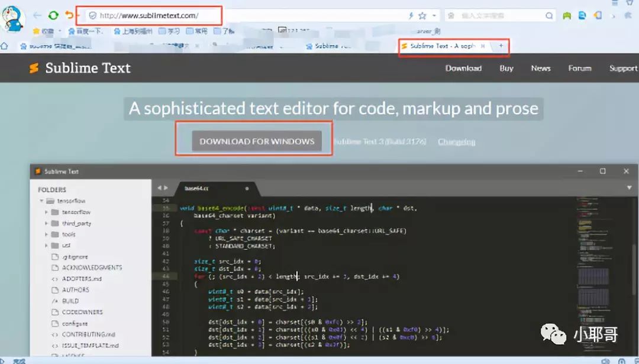Open the 常用 bookmark folder
This screenshot has height=364, width=639.
click(x=197, y=31)
